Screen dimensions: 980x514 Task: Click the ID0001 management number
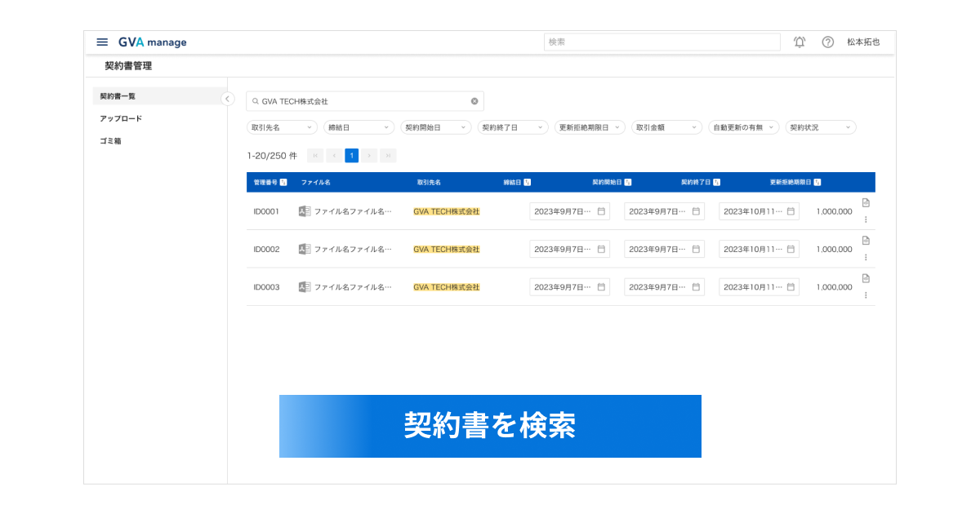(x=266, y=211)
